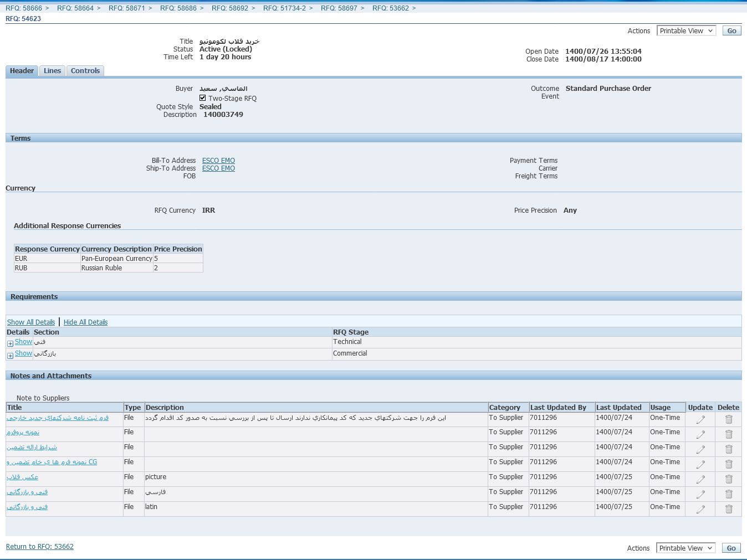Click the Pan-European Currency description cell
This screenshot has height=560, width=747.
point(117,259)
